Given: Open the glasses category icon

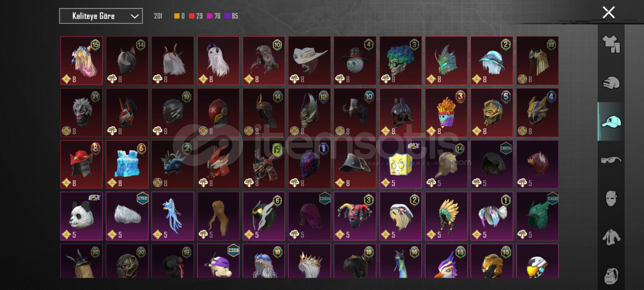Looking at the screenshot, I should 611,160.
